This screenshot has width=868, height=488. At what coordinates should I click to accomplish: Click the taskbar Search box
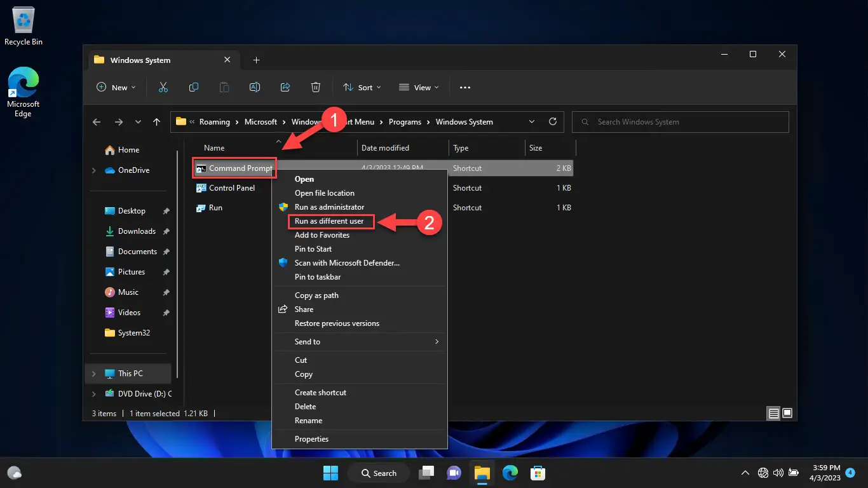tap(379, 473)
